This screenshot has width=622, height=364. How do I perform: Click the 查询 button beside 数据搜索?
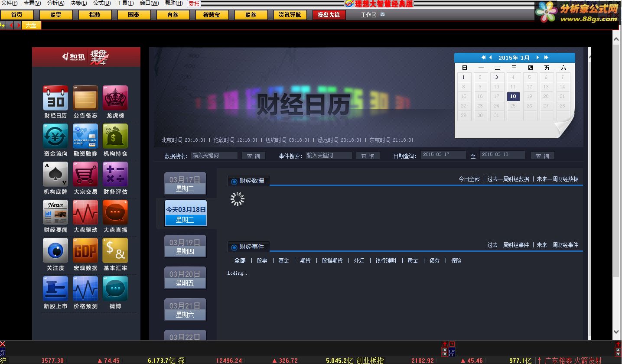coord(254,156)
